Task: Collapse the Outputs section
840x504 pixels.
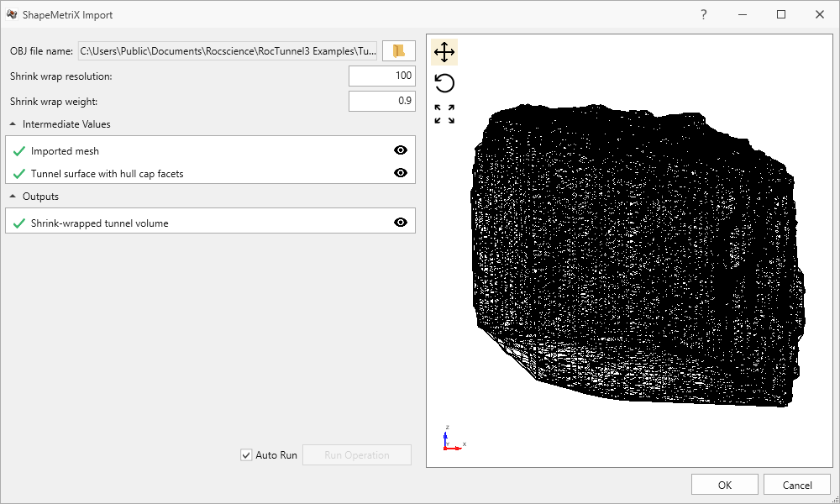Action: point(13,197)
